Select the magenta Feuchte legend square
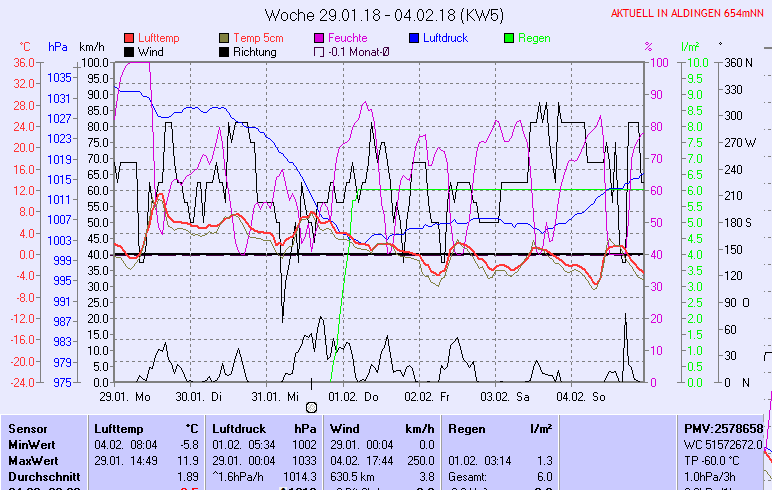 coord(321,38)
